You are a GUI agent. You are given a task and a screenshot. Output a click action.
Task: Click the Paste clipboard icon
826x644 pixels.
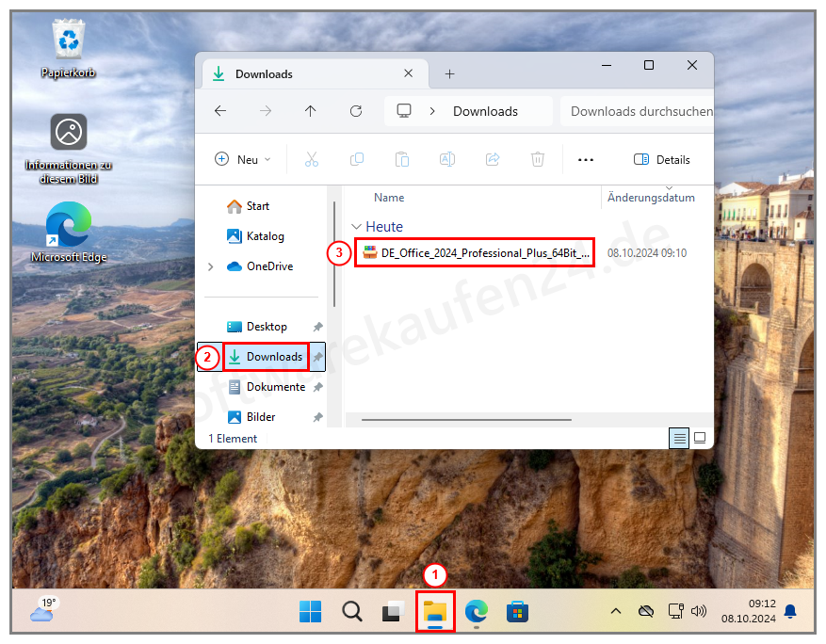pyautogui.click(x=402, y=159)
